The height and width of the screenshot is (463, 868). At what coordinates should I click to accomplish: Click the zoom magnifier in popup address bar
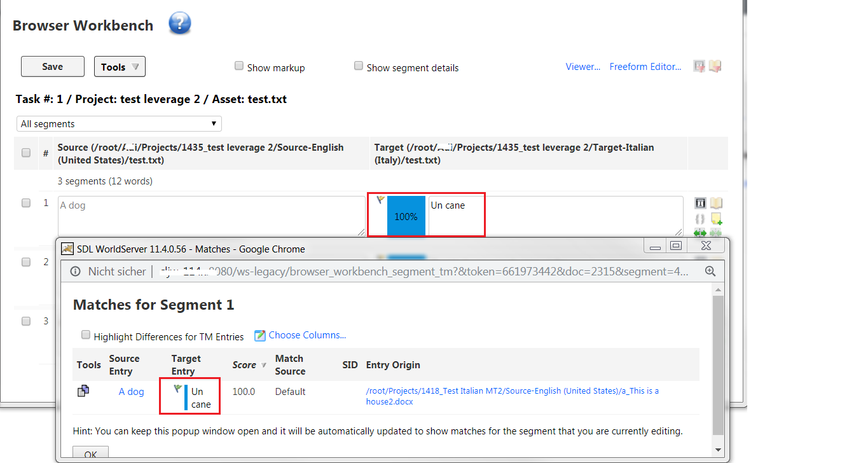tap(710, 272)
